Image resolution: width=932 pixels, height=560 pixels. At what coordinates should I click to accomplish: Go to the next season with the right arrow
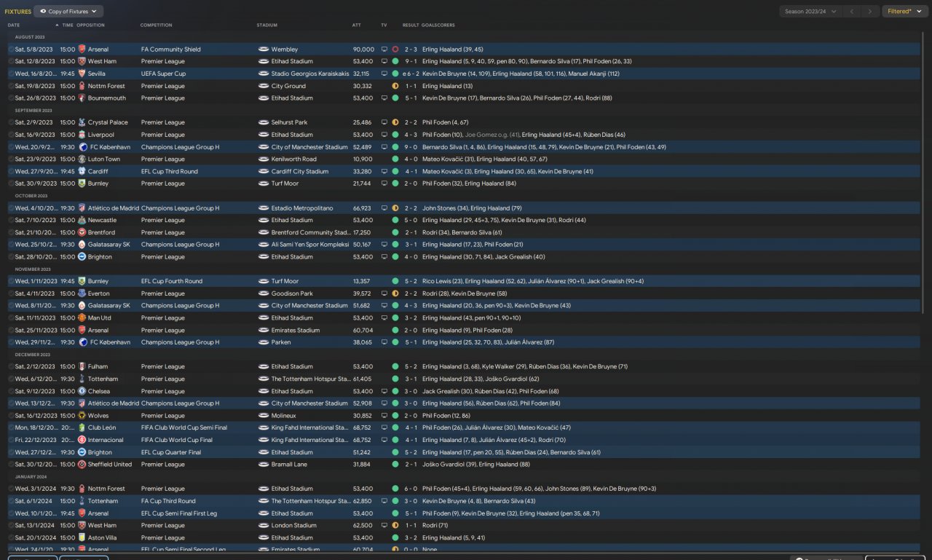point(870,12)
